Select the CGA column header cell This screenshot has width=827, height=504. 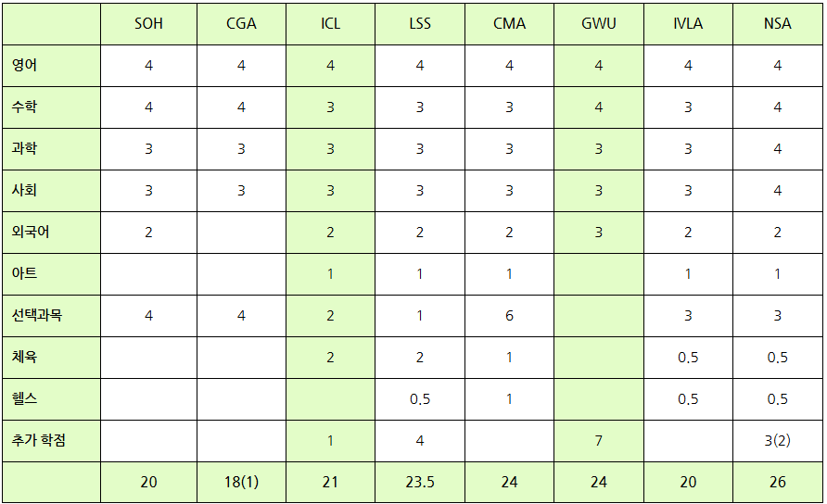coord(242,24)
